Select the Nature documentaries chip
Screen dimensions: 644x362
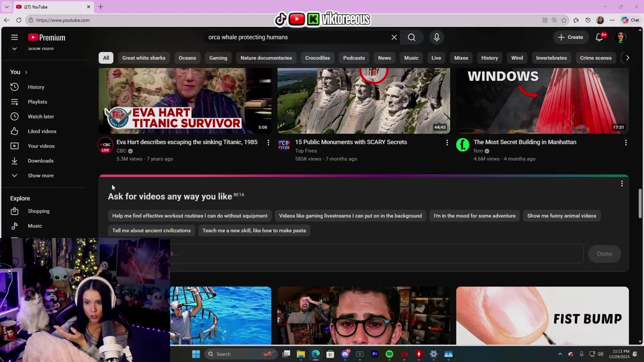[x=266, y=58]
